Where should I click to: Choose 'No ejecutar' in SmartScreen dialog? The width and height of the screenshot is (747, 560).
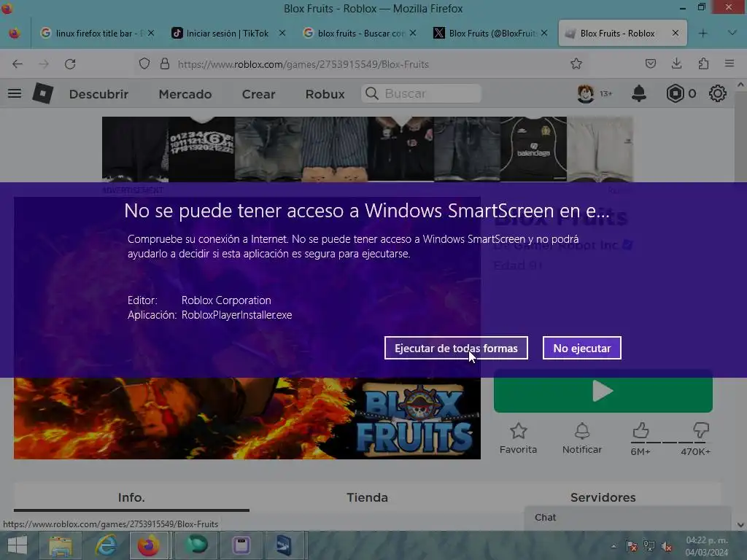pos(581,348)
